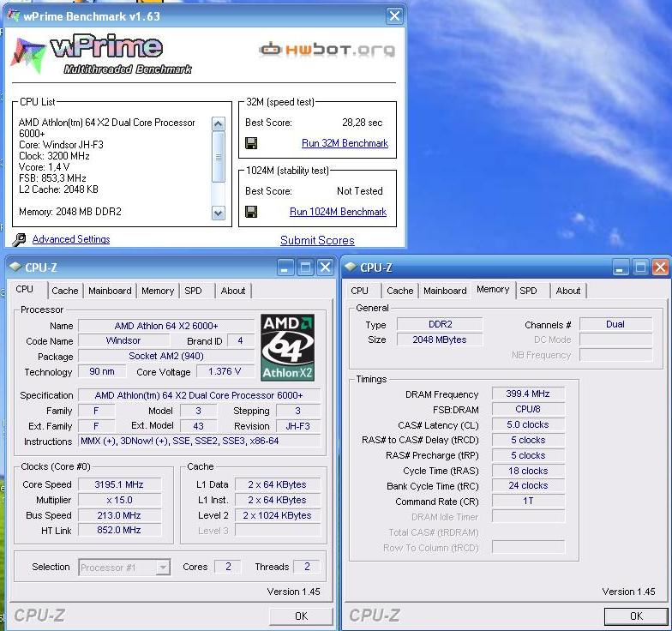This screenshot has height=631, width=672.
Task: Click the Channels # value Dual
Action: click(615, 324)
